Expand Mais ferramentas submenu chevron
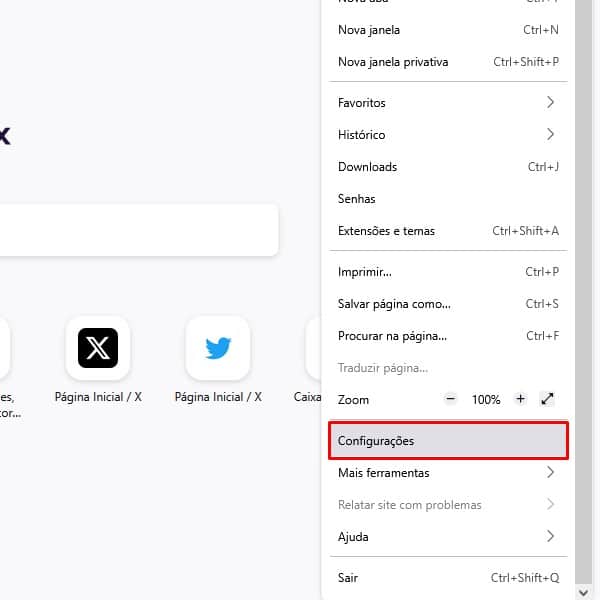 550,473
